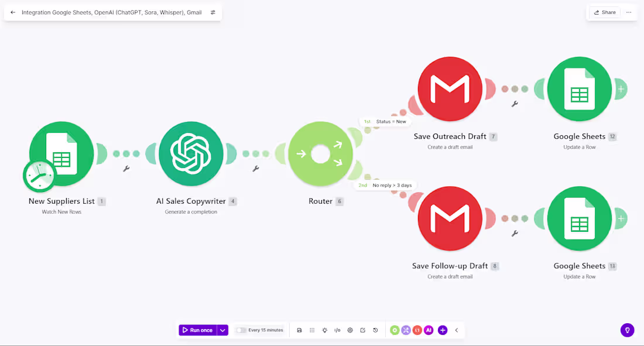Click the Run once button
Image resolution: width=644 pixels, height=346 pixels.
tap(197, 330)
